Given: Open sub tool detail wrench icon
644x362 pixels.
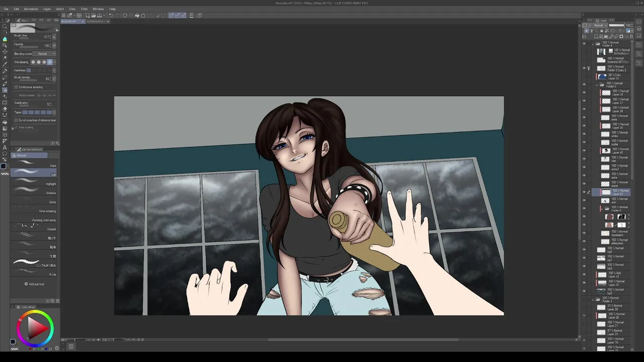Looking at the screenshot, I should (57, 143).
